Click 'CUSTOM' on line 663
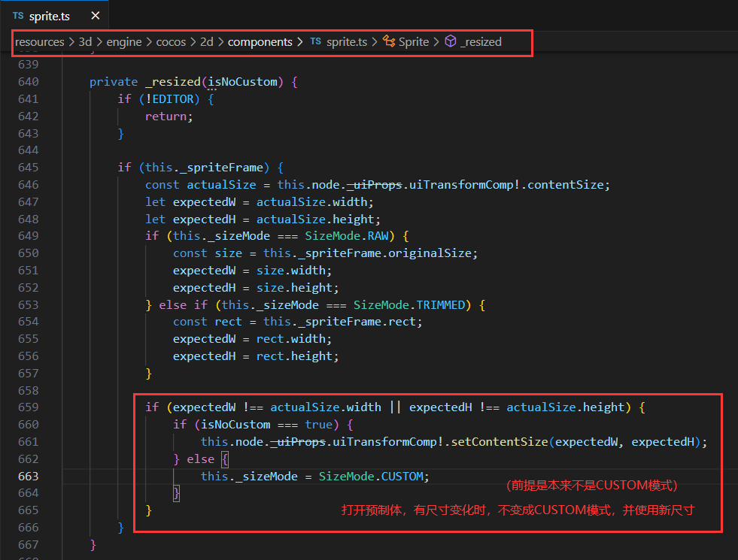 (x=402, y=477)
